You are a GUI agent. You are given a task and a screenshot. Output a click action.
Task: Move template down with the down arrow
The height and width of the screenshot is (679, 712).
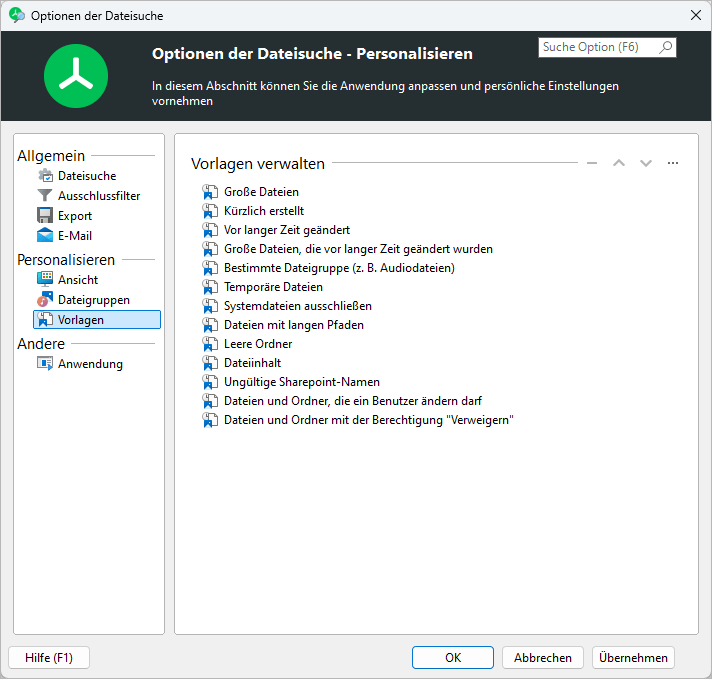[x=646, y=163]
